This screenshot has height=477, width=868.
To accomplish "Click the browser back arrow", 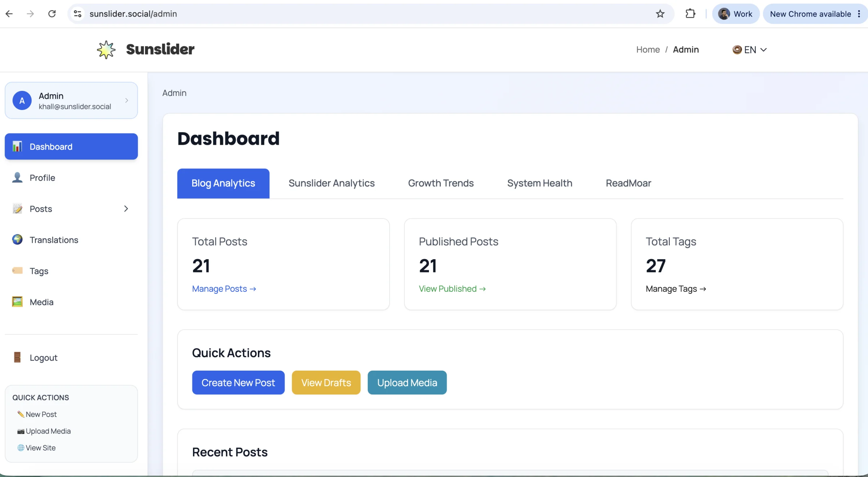I will point(9,14).
